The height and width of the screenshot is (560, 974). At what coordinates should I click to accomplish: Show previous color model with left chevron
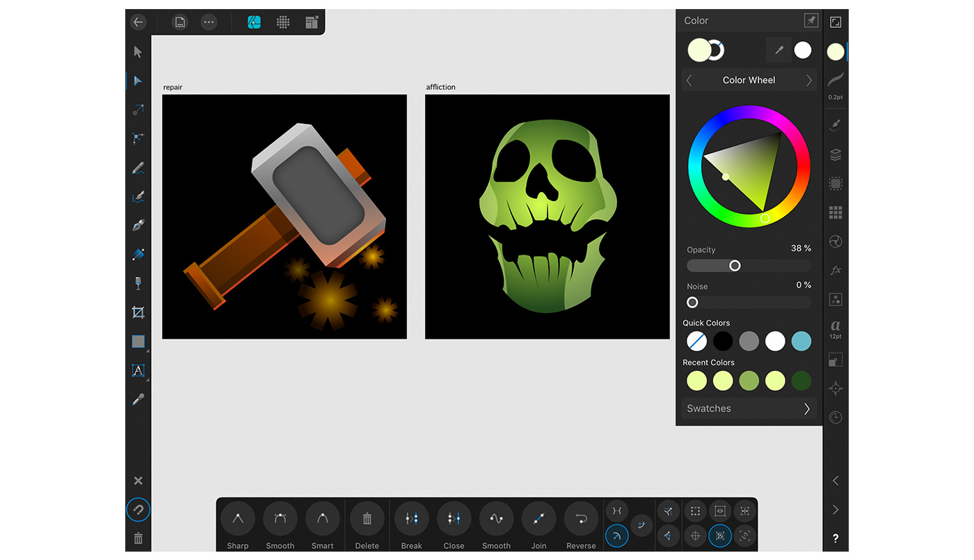(x=689, y=80)
